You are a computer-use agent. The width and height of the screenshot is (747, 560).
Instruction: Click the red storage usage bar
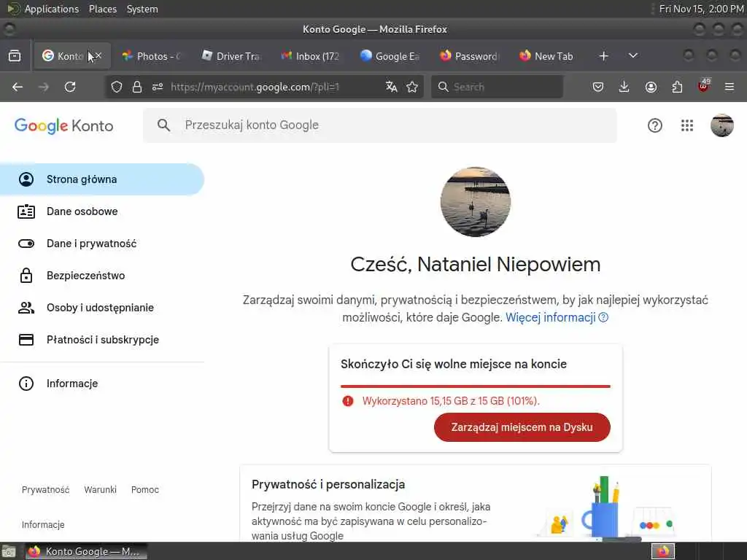(475, 386)
